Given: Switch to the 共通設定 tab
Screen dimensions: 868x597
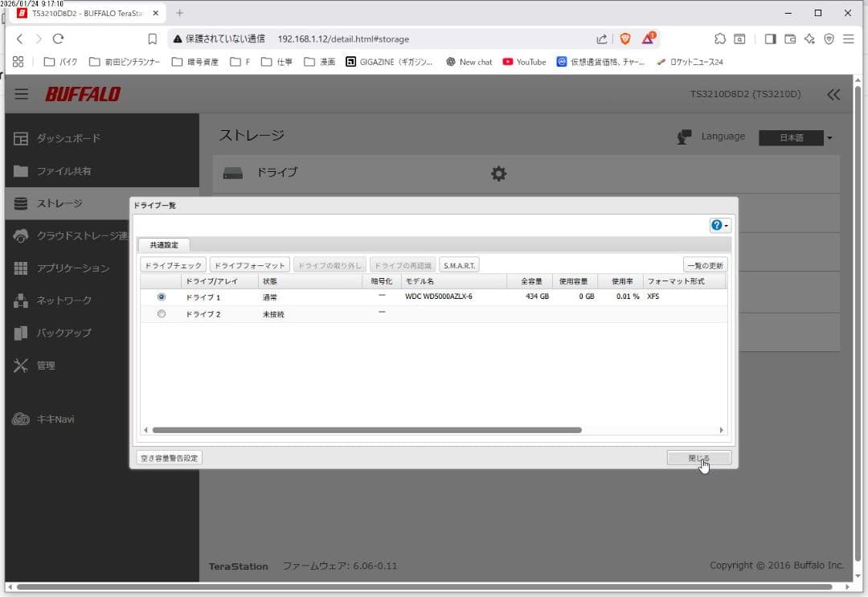Looking at the screenshot, I should [164, 244].
